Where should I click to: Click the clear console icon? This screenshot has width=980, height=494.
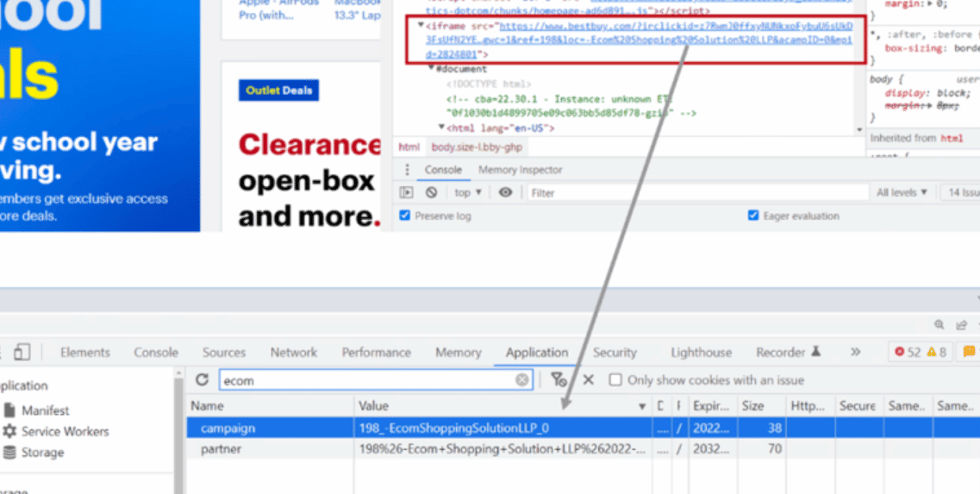click(431, 193)
